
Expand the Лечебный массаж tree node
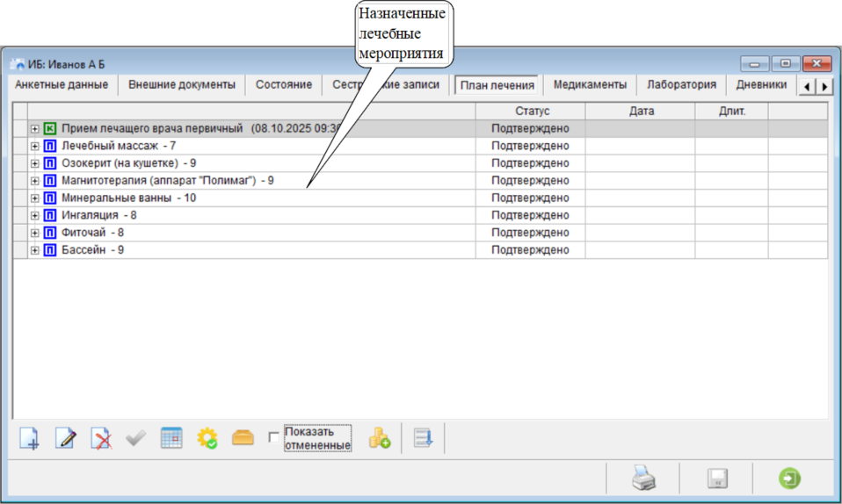point(35,146)
